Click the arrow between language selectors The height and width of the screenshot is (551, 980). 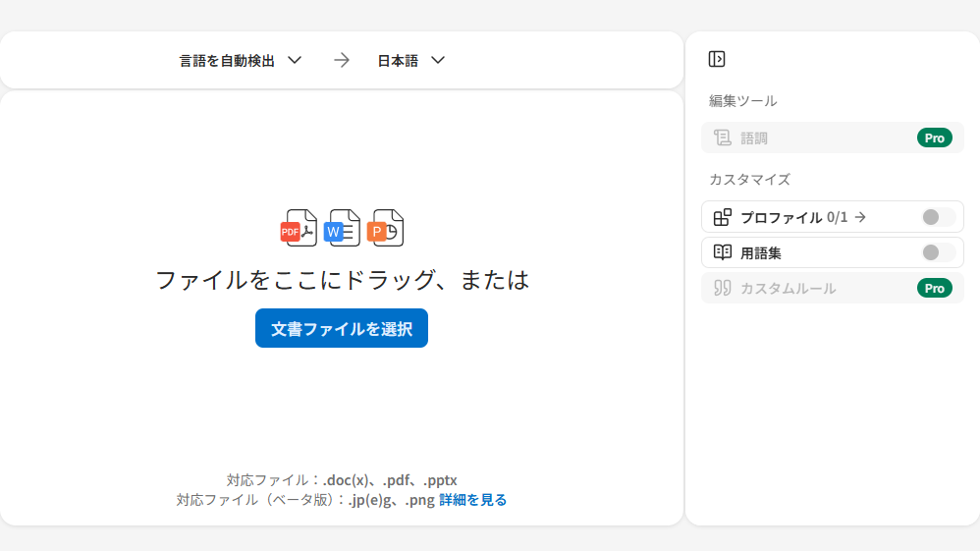click(x=342, y=60)
